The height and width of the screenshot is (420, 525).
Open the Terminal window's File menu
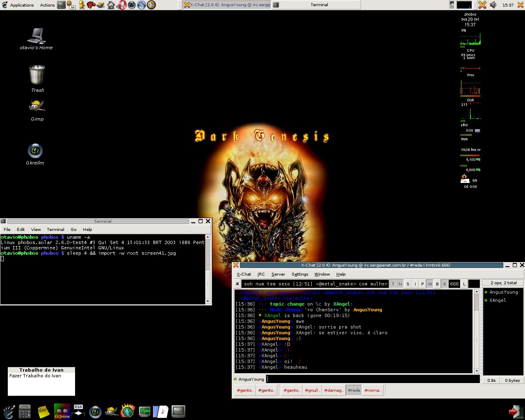(7, 229)
